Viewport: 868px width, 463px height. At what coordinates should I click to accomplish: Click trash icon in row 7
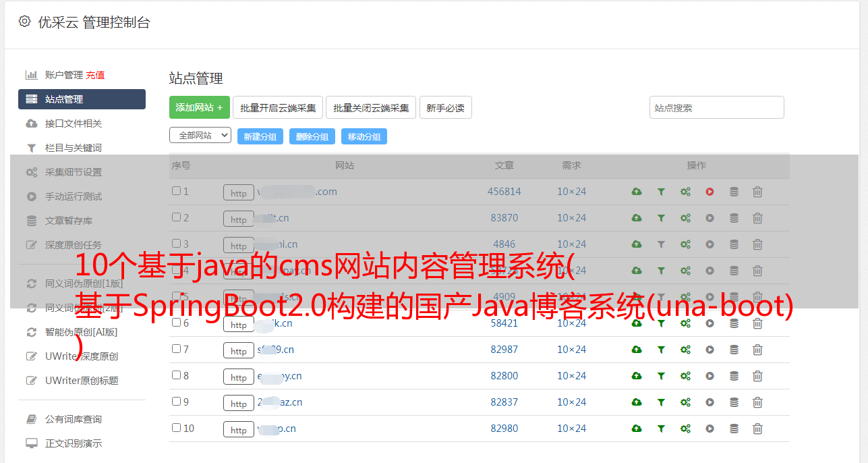(x=757, y=350)
